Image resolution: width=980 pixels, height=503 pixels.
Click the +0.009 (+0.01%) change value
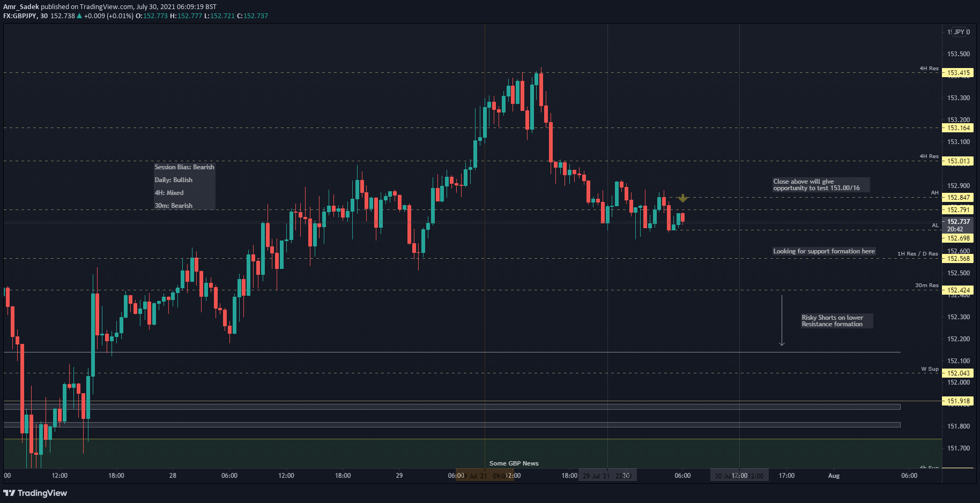pos(109,16)
